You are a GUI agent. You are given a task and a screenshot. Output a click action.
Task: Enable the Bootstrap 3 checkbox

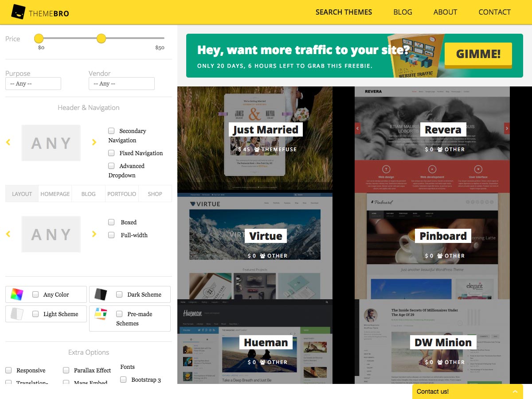coord(123,379)
